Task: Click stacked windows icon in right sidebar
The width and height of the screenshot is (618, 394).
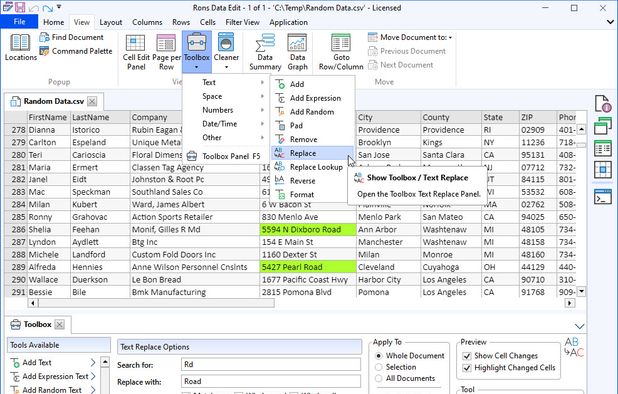Action: 603,126
